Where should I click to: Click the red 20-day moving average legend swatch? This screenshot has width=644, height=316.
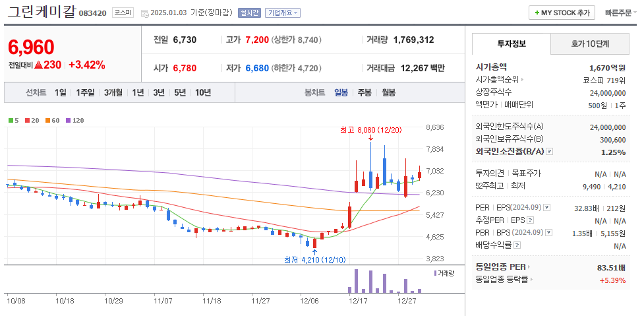27,121
